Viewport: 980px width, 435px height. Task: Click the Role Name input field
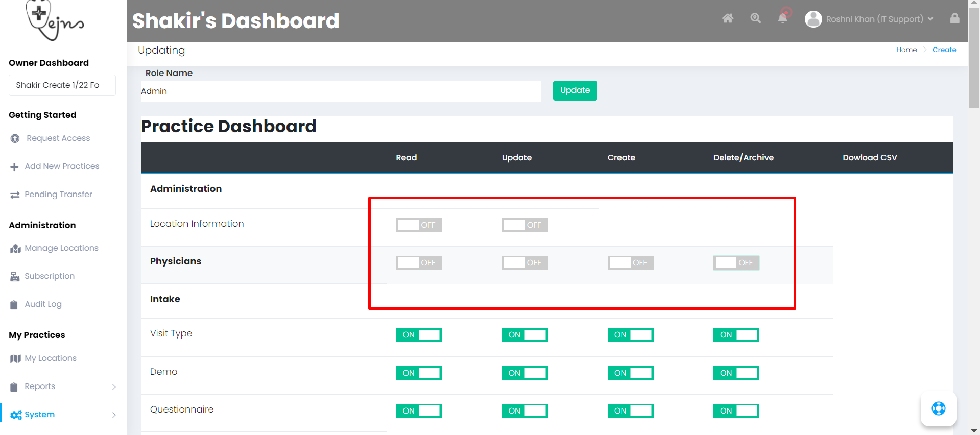[x=341, y=91]
